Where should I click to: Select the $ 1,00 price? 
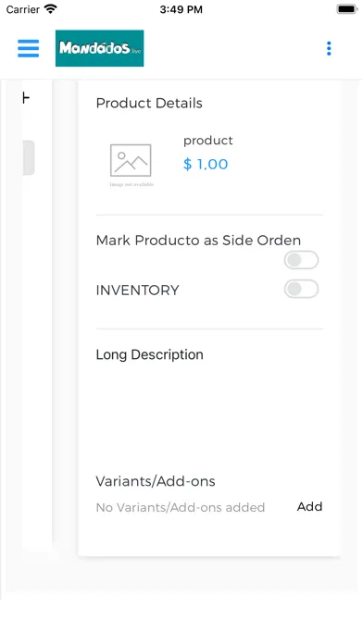206,165
